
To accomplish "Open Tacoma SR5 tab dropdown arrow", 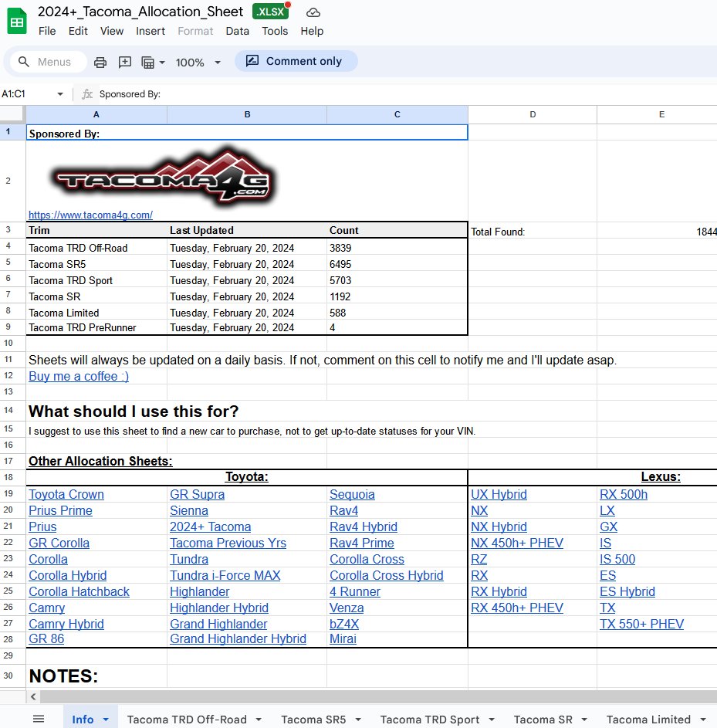I will [358, 720].
